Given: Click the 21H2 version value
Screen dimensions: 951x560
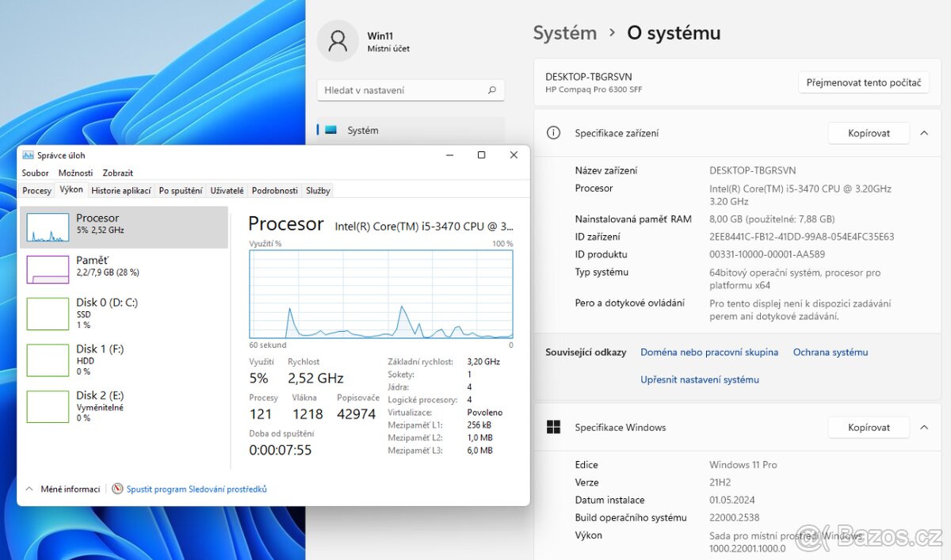Looking at the screenshot, I should tap(720, 482).
